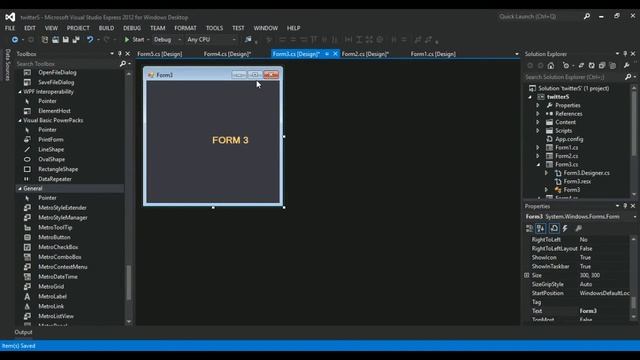This screenshot has width=640, height=360.
Task: Pin the Solution Explorer auto-hide pin
Action: pyautogui.click(x=625, y=54)
